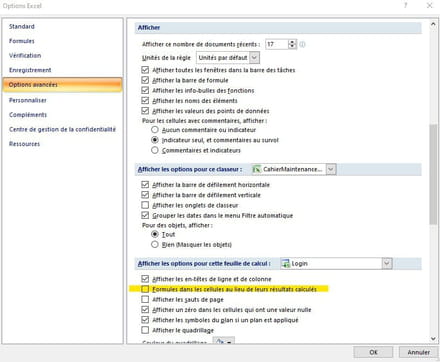Click the vertical scrollbar thumb
Image resolution: width=440 pixels, height=362 pixels.
click(x=433, y=175)
